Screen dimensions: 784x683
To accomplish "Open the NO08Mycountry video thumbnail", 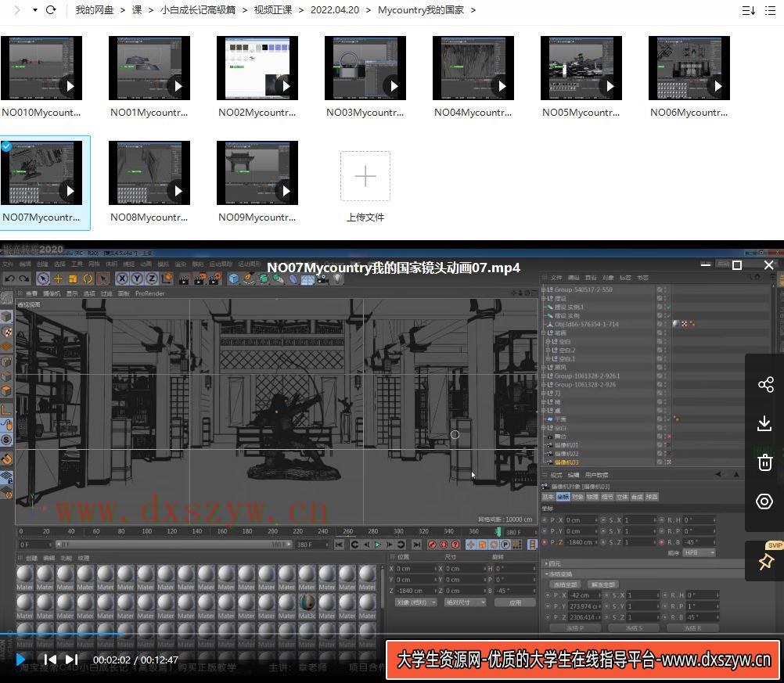I will pos(149,173).
